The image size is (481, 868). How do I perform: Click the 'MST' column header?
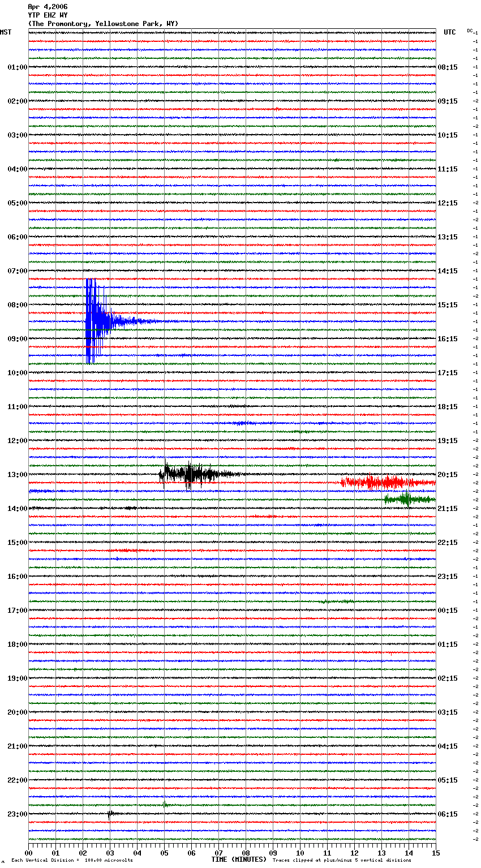click(6, 32)
